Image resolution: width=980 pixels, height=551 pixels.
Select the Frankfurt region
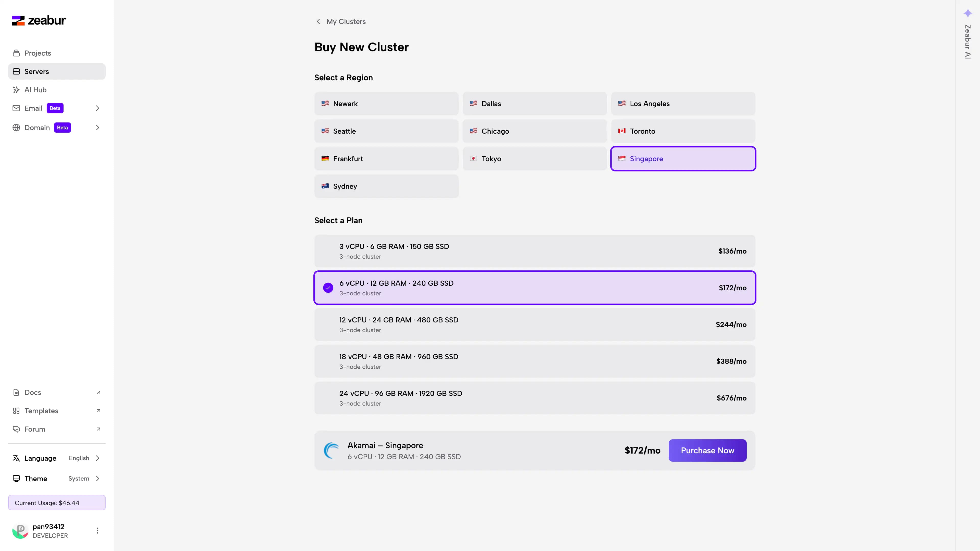pos(386,159)
